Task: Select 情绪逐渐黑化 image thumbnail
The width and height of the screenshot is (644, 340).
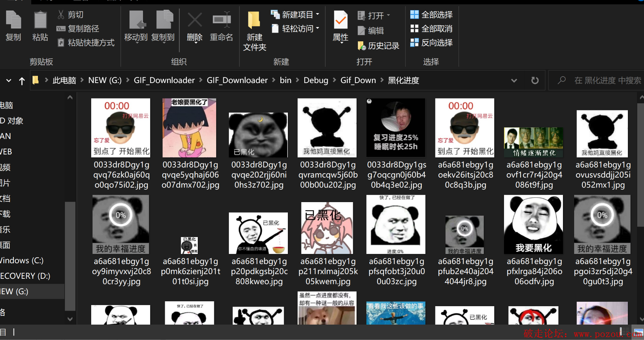Action: point(533,142)
